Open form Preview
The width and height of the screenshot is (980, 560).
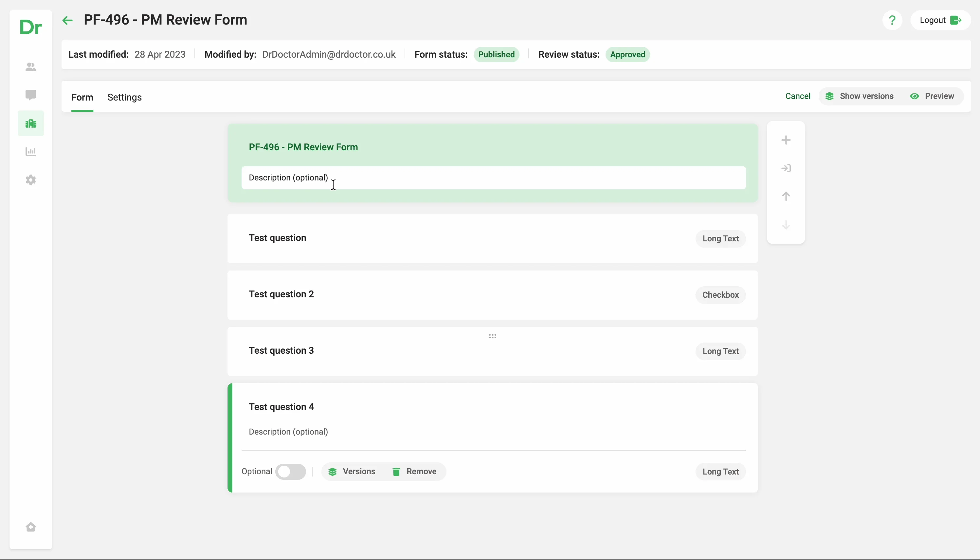pos(932,96)
